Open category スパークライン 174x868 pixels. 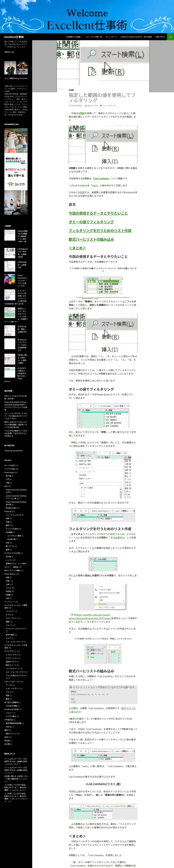[x=12, y=618]
